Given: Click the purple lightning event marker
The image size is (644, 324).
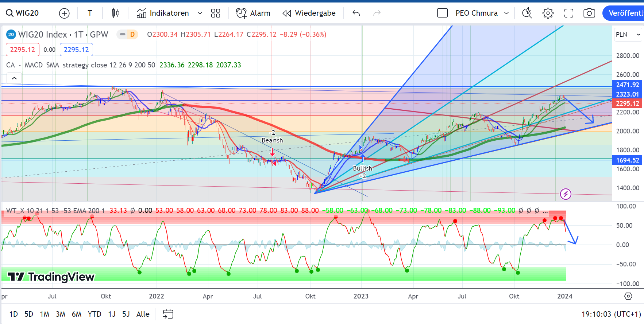Looking at the screenshot, I should click(x=566, y=194).
